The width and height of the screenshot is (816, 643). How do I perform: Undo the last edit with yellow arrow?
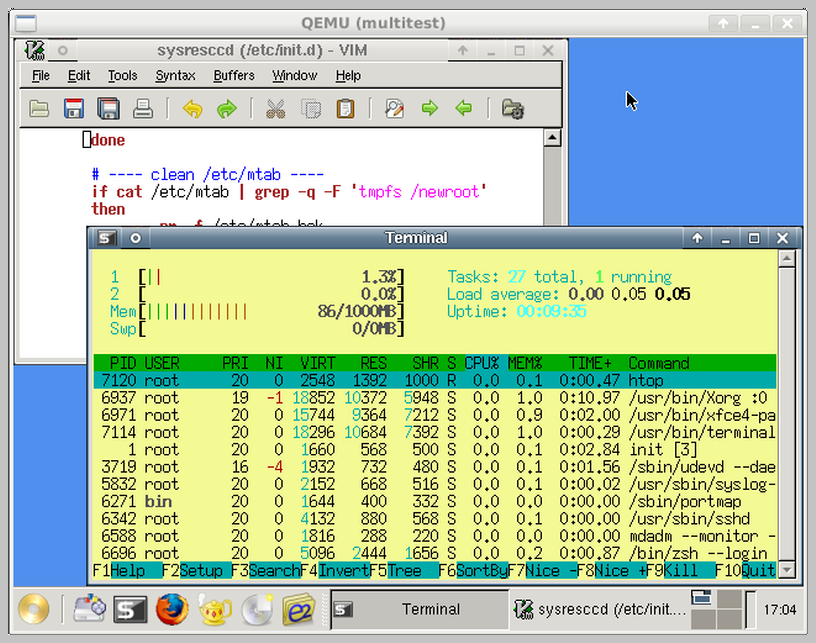click(x=193, y=109)
